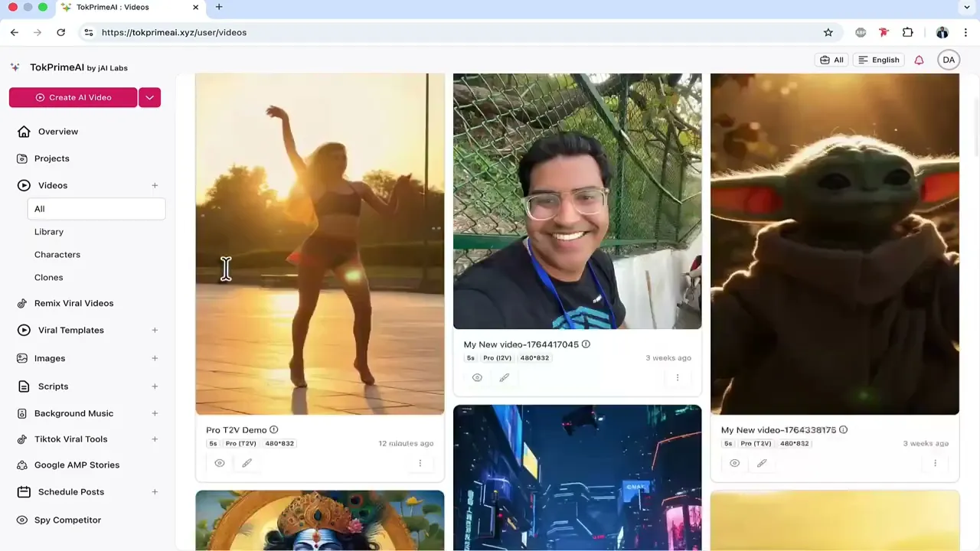Open the All workspace selector
Image resolution: width=980 pixels, height=551 pixels.
click(831, 60)
